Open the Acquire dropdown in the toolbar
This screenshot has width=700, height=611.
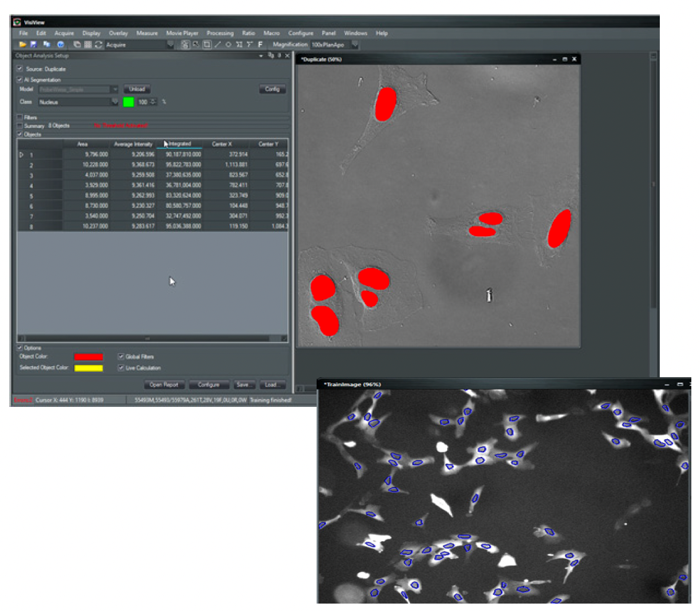(170, 45)
